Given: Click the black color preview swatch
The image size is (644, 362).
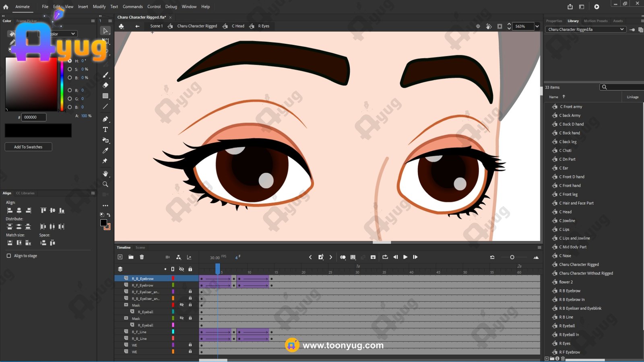Looking at the screenshot, I should pos(38,130).
